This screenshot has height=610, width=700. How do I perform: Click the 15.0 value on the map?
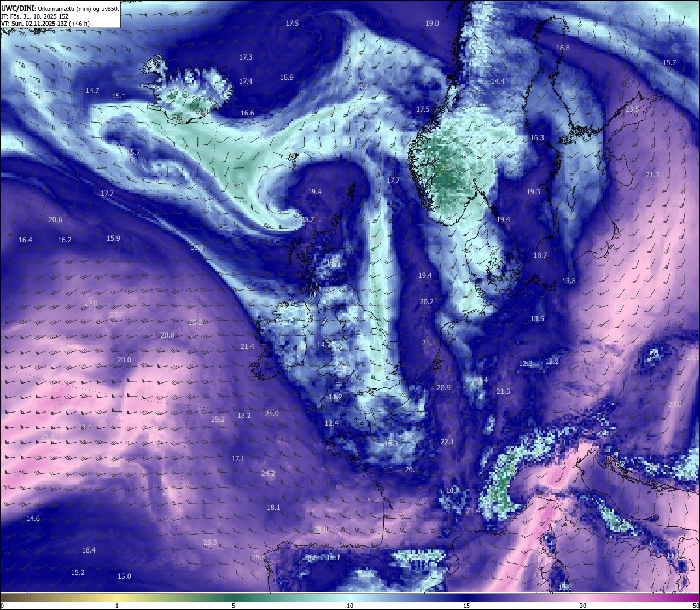click(124, 576)
